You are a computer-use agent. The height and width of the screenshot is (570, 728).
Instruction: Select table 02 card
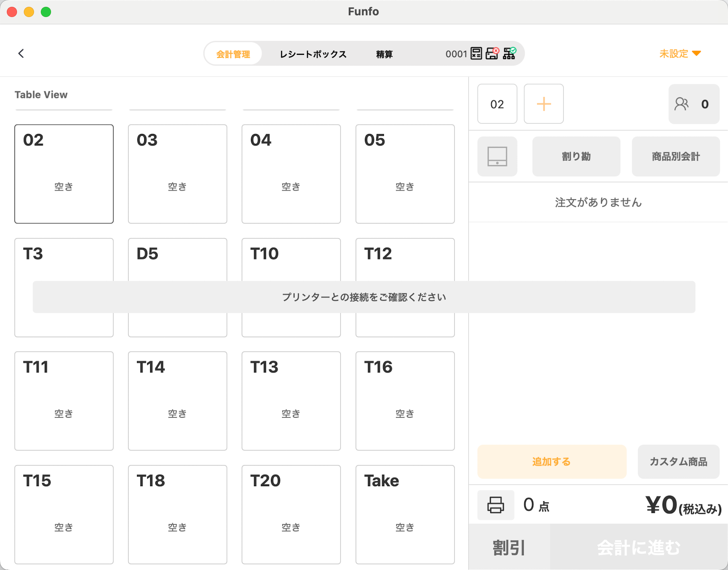[x=64, y=174]
